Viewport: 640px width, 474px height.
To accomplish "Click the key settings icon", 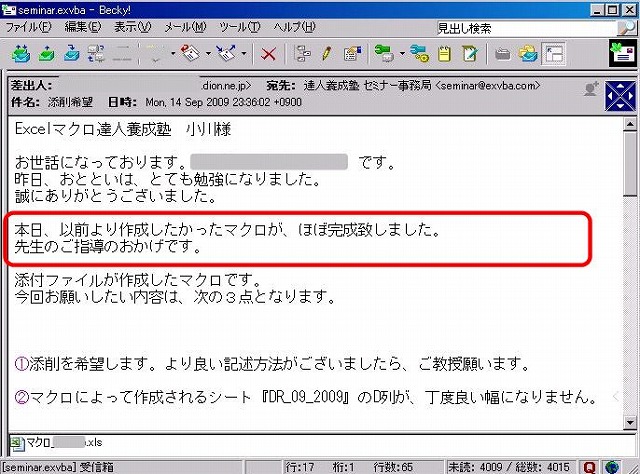I will click(x=420, y=53).
